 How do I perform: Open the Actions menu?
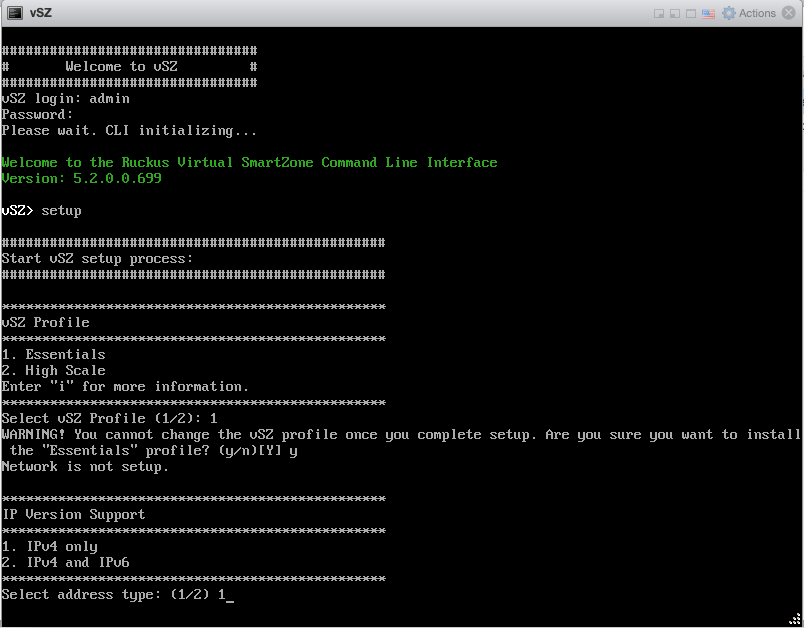point(757,13)
